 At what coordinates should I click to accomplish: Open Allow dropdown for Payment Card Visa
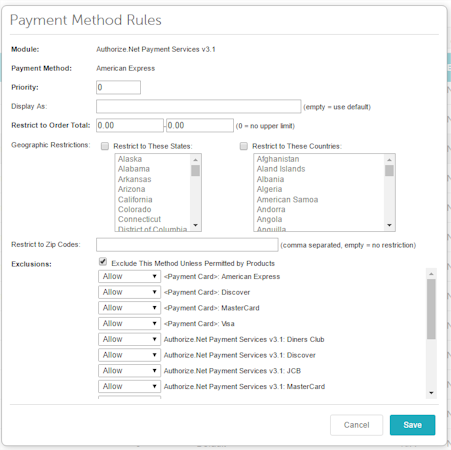point(129,323)
